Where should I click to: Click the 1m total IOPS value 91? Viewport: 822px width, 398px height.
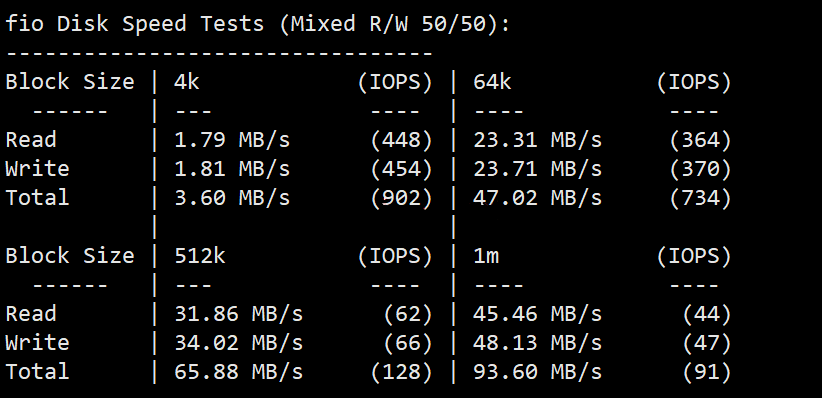(x=707, y=372)
